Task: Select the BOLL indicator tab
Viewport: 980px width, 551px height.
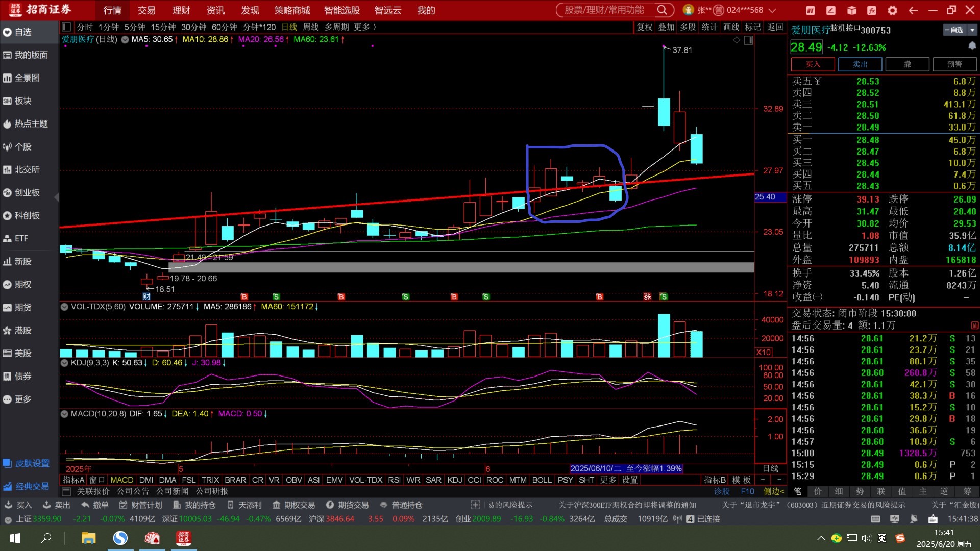Action: click(x=542, y=480)
